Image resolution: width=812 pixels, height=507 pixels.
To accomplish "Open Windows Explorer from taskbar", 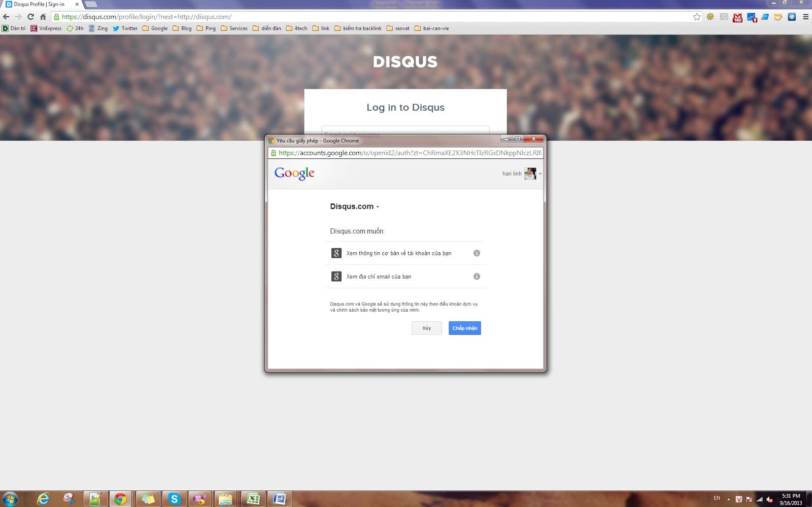I will click(226, 499).
